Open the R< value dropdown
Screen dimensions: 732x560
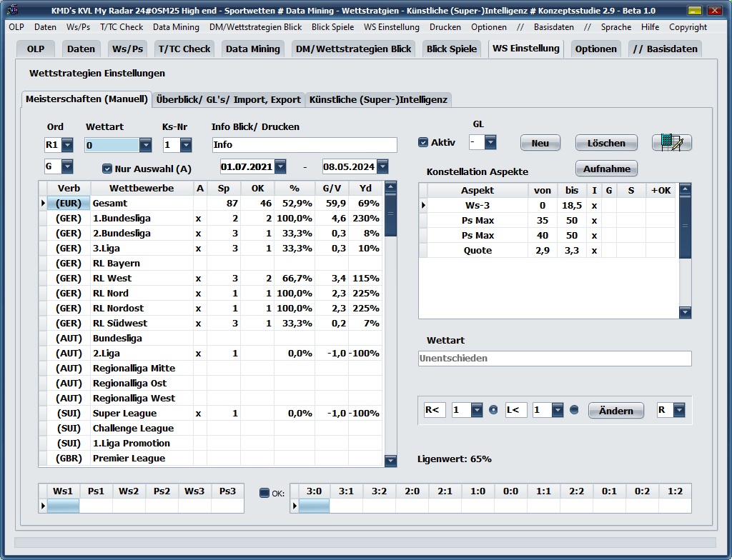pyautogui.click(x=477, y=410)
